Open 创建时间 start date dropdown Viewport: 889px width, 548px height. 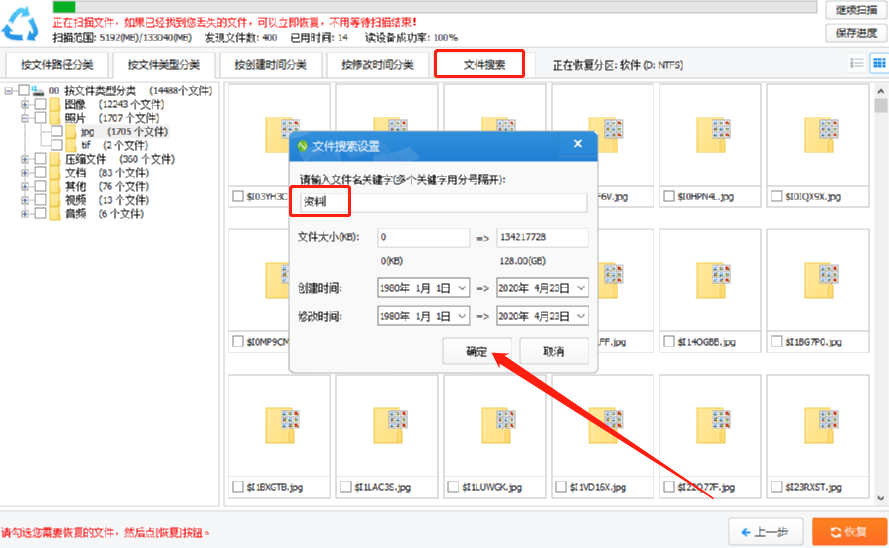[463, 288]
